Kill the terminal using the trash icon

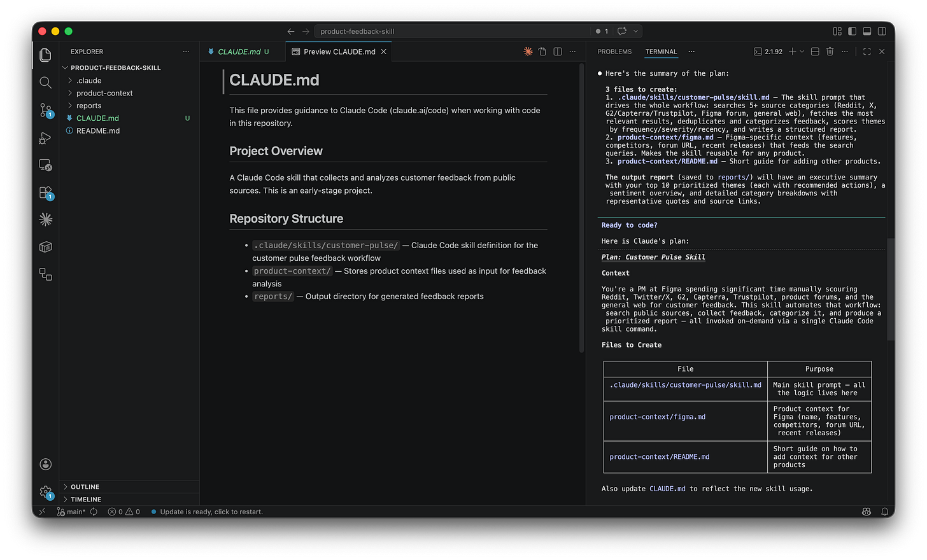tap(830, 52)
